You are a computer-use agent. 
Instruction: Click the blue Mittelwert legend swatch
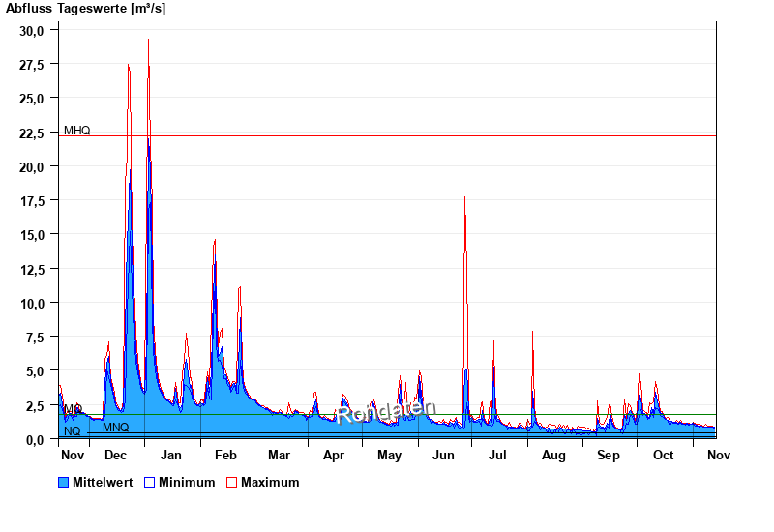click(x=64, y=482)
